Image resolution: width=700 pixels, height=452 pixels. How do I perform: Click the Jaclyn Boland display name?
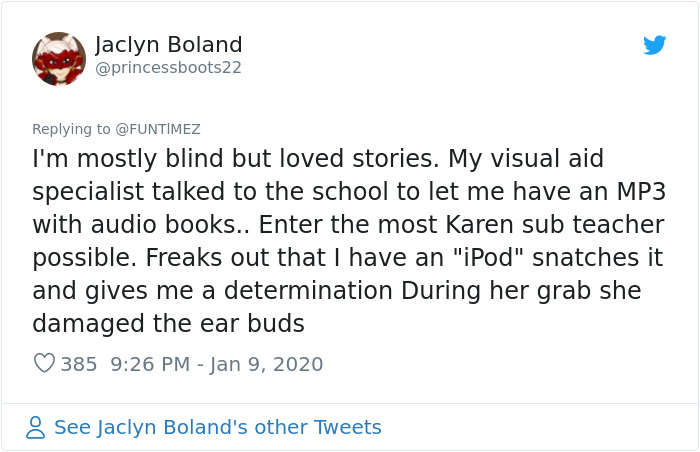click(168, 45)
